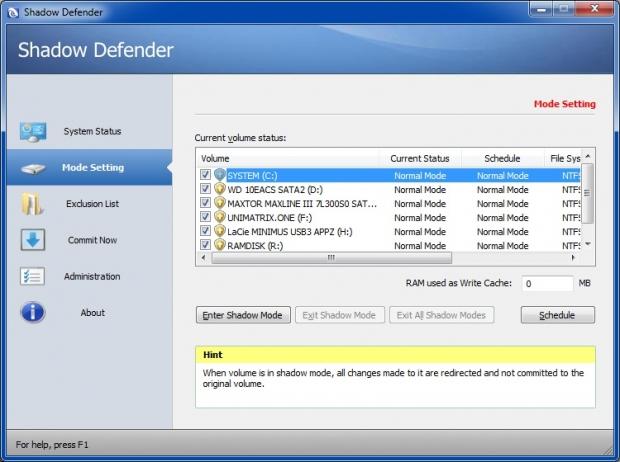Screen dimensions: 620x462
Task: Click the RAM used as Write Cache field
Action: pyautogui.click(x=547, y=284)
